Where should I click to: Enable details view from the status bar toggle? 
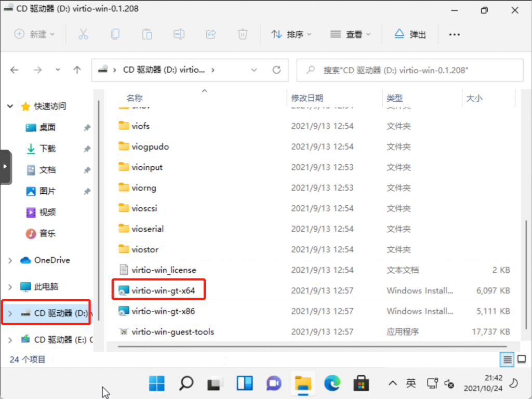(507, 360)
